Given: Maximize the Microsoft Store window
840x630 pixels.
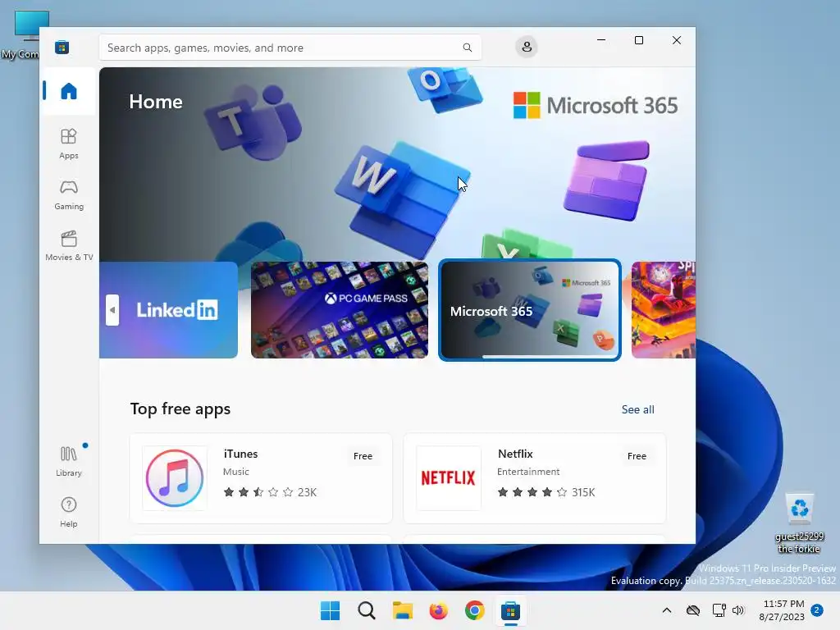Looking at the screenshot, I should (x=638, y=40).
